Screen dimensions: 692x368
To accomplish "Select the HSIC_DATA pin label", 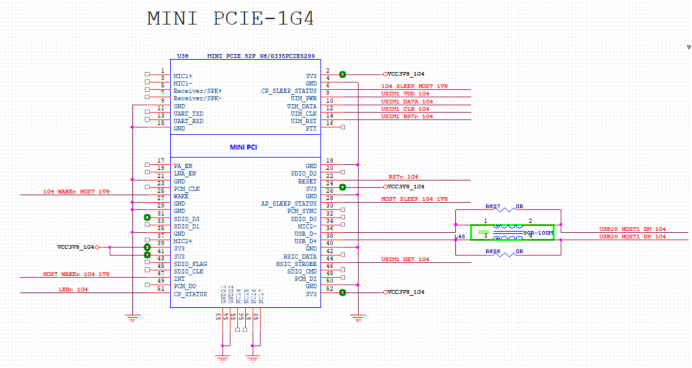I will (x=300, y=256).
